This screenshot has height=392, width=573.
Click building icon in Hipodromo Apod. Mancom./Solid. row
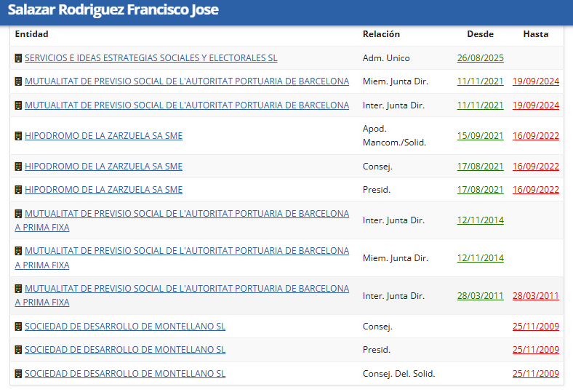click(x=19, y=136)
